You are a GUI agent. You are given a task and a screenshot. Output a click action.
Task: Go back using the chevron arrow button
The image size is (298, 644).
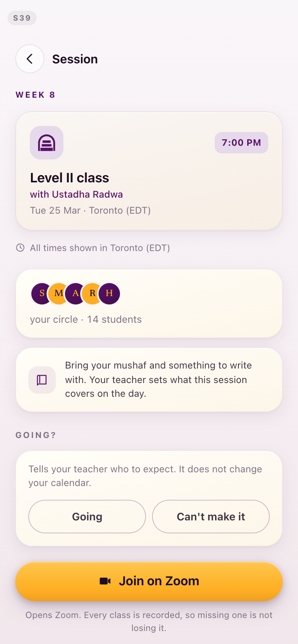[x=30, y=59]
